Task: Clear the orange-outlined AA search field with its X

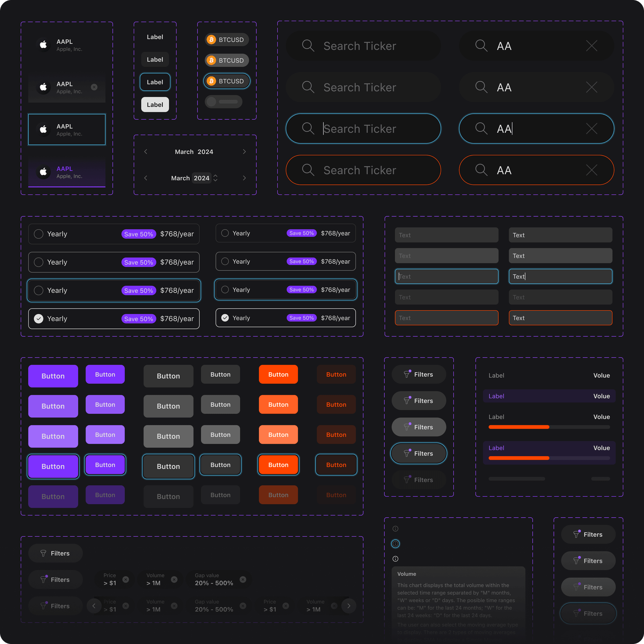Action: click(x=592, y=170)
